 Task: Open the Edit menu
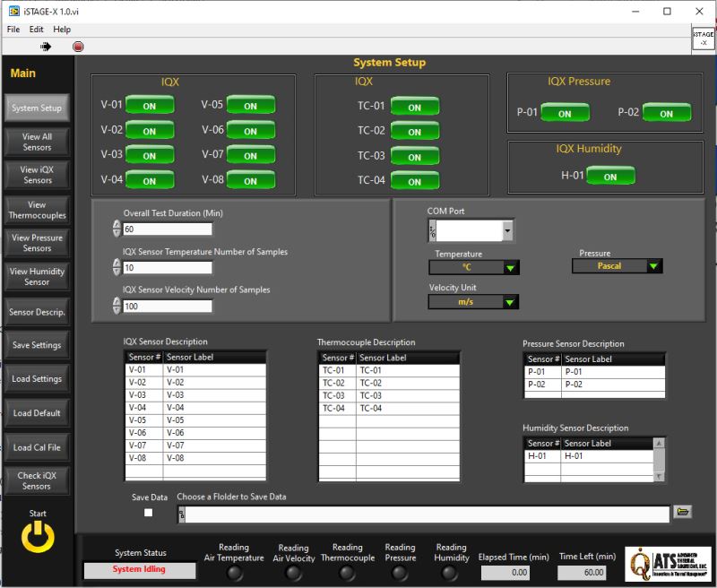pos(36,30)
